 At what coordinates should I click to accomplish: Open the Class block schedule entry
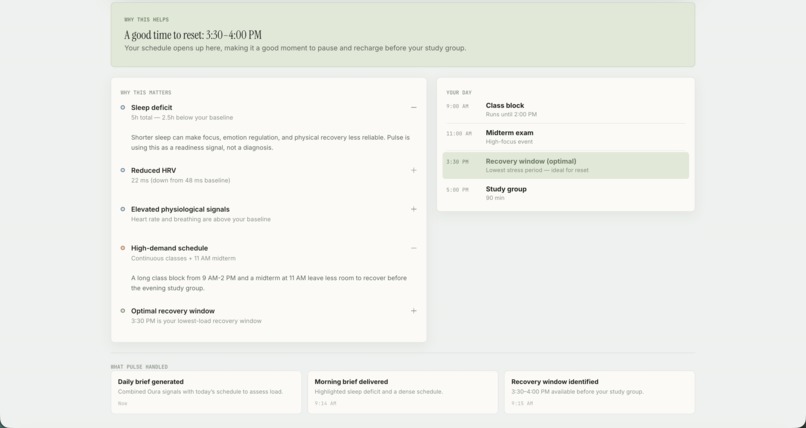point(565,109)
